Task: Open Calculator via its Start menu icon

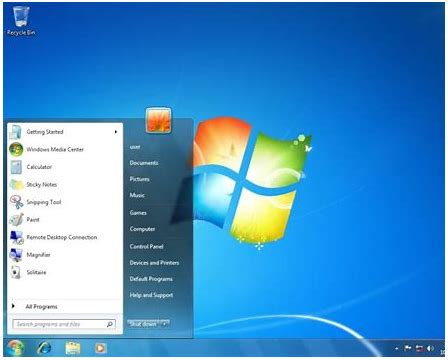Action: [x=16, y=167]
